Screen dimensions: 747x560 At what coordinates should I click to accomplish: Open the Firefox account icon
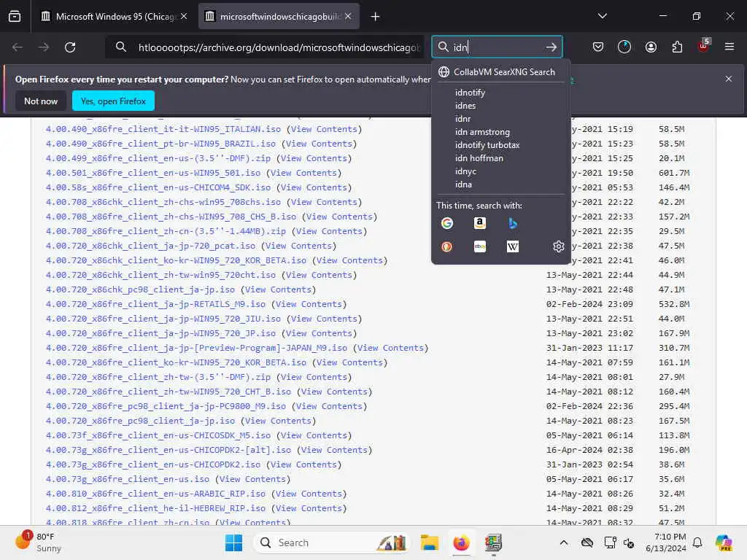[x=651, y=47]
